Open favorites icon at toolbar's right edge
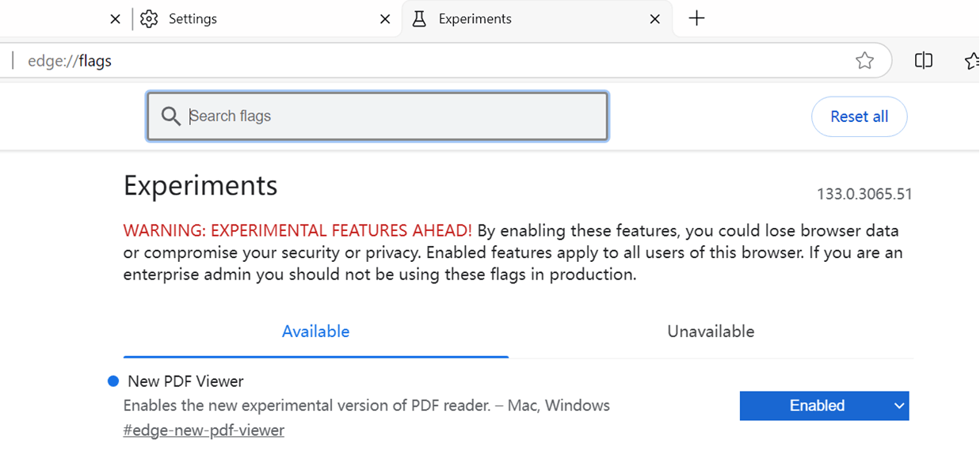The image size is (980, 459). click(x=972, y=61)
